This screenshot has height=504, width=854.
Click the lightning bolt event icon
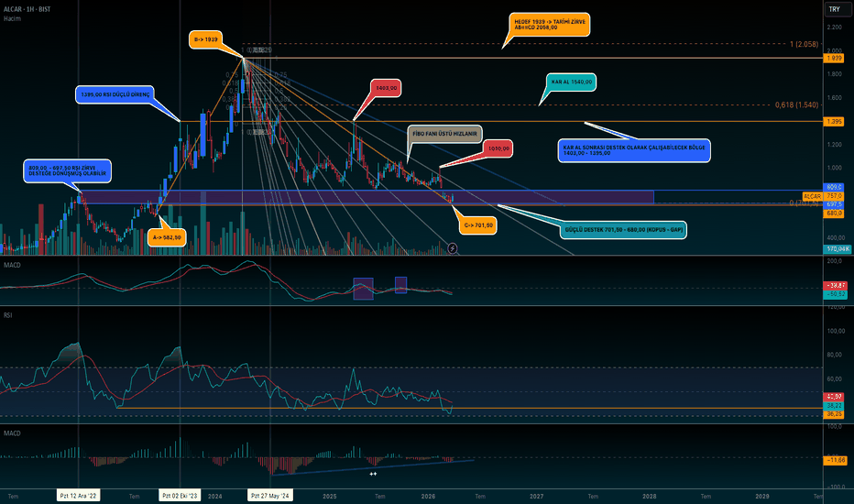tap(452, 248)
